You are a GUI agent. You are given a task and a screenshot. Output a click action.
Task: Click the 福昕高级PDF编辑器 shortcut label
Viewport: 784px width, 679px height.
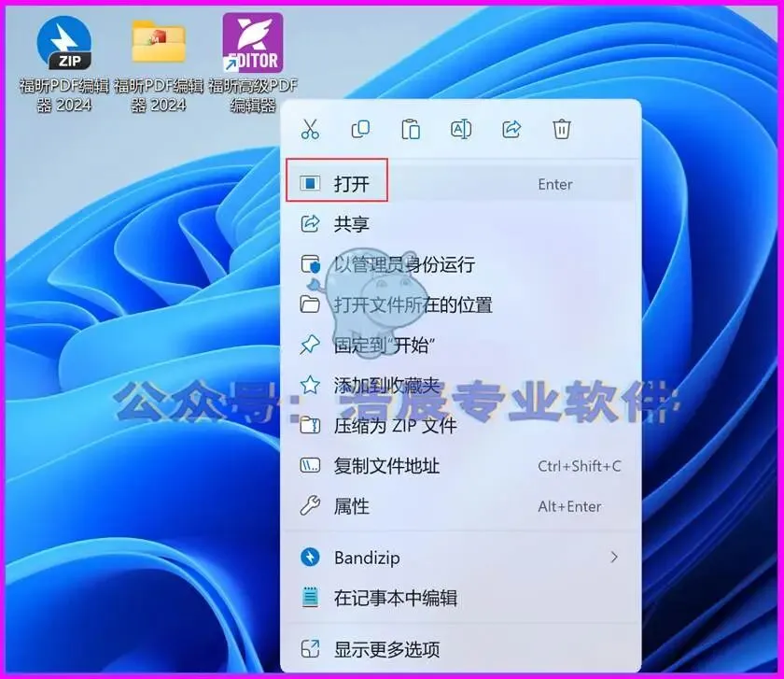[253, 95]
